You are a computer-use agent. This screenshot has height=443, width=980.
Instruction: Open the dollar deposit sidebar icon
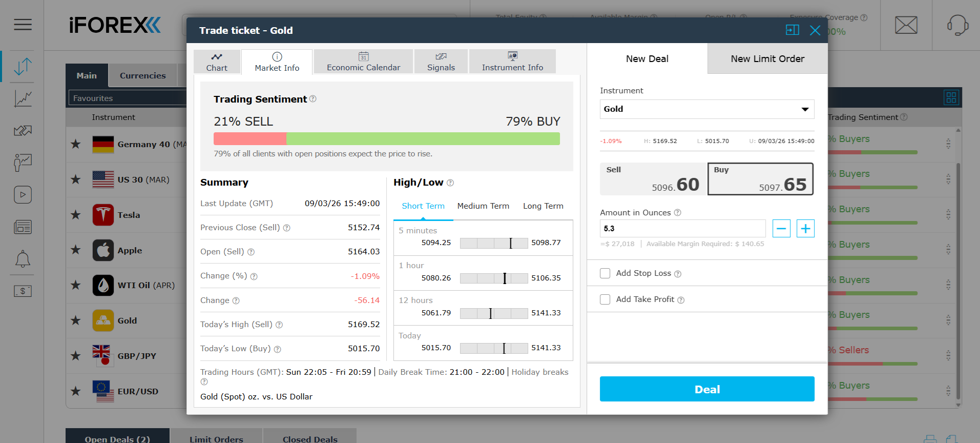pos(23,291)
